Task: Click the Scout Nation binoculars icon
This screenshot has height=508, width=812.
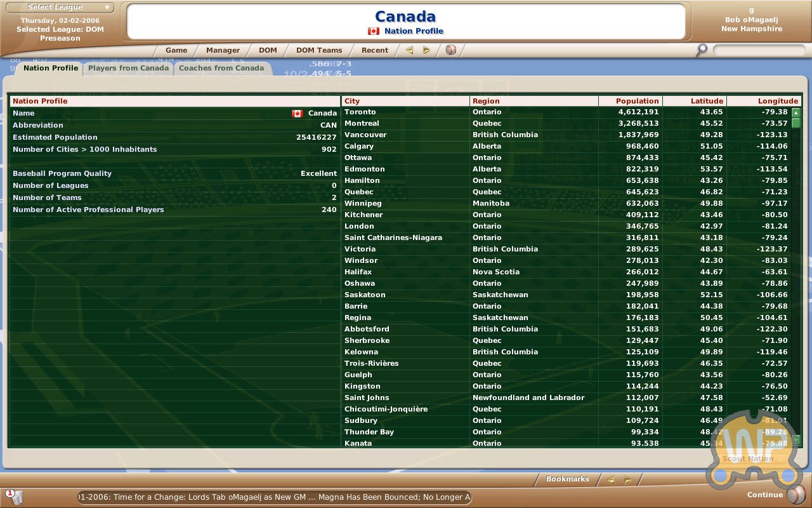Action: point(747,444)
